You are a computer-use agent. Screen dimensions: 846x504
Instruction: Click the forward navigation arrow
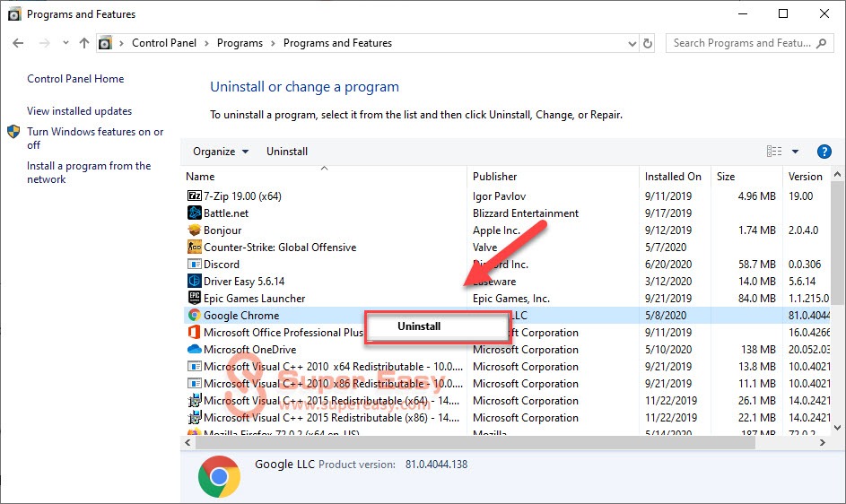coord(44,43)
